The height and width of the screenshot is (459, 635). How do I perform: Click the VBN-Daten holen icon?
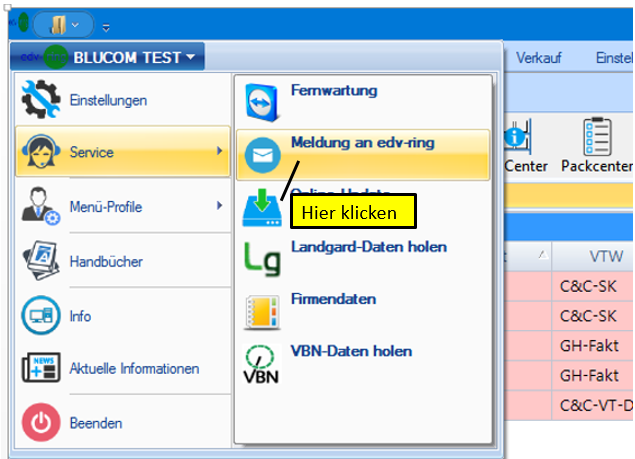coord(263,363)
